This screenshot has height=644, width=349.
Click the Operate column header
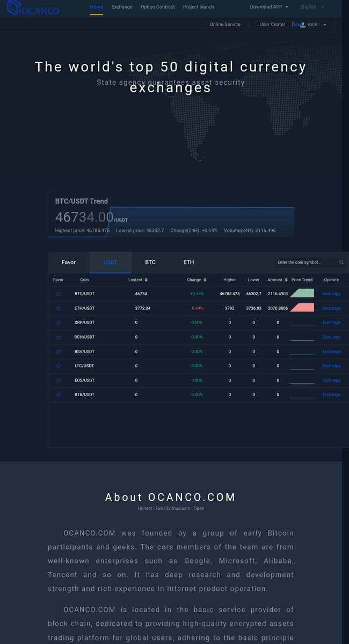(x=331, y=280)
